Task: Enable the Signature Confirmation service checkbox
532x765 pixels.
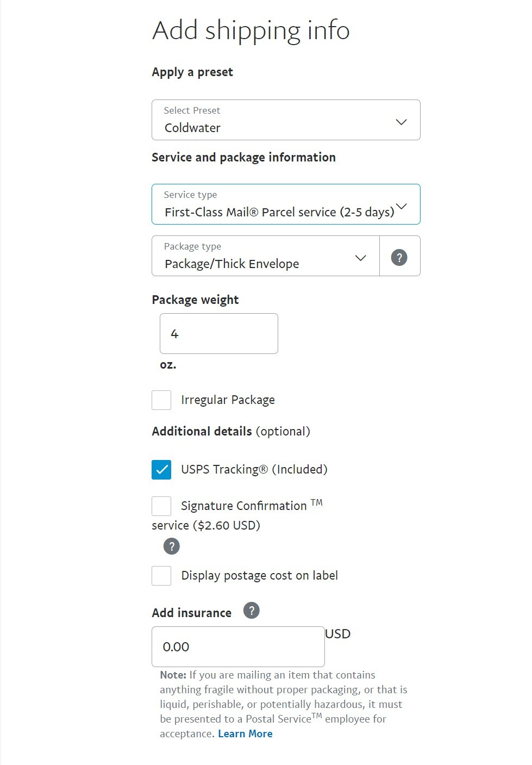Action: click(161, 506)
